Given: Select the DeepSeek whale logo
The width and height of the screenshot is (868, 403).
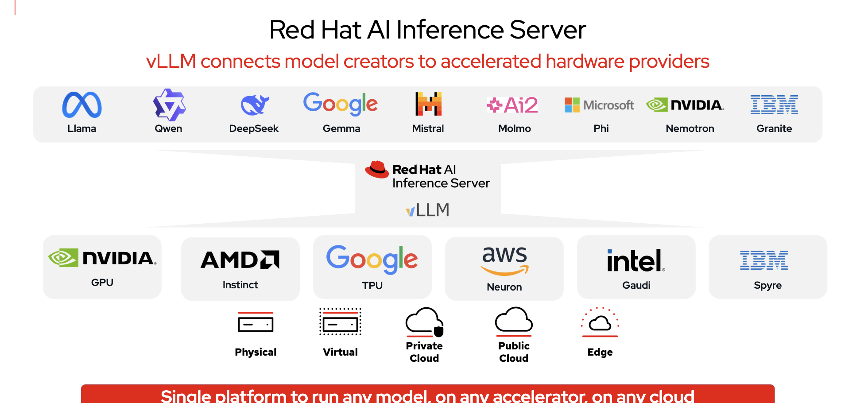Looking at the screenshot, I should coord(255,105).
